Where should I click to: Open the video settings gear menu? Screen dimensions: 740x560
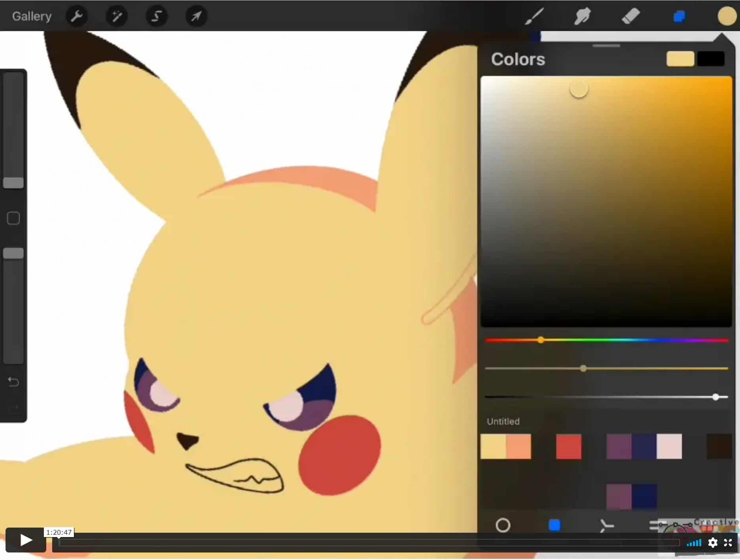tap(713, 543)
